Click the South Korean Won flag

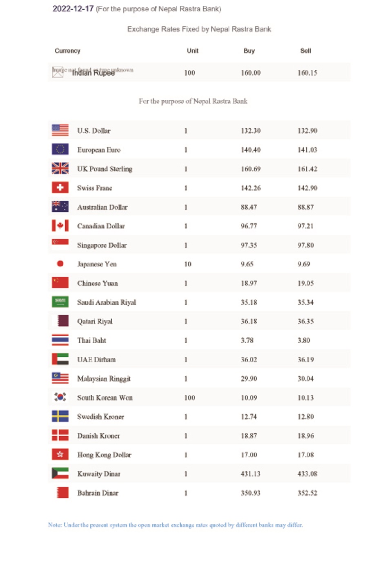(60, 397)
